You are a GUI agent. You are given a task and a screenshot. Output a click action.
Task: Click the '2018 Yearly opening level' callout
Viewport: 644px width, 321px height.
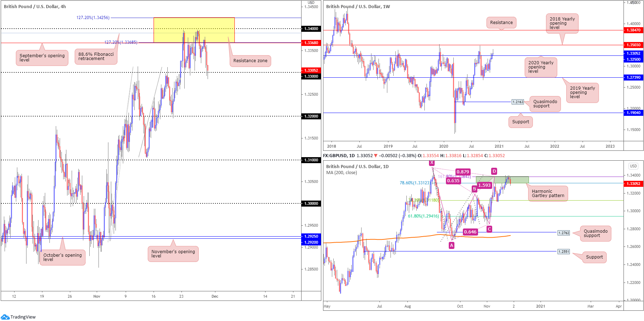tap(562, 23)
